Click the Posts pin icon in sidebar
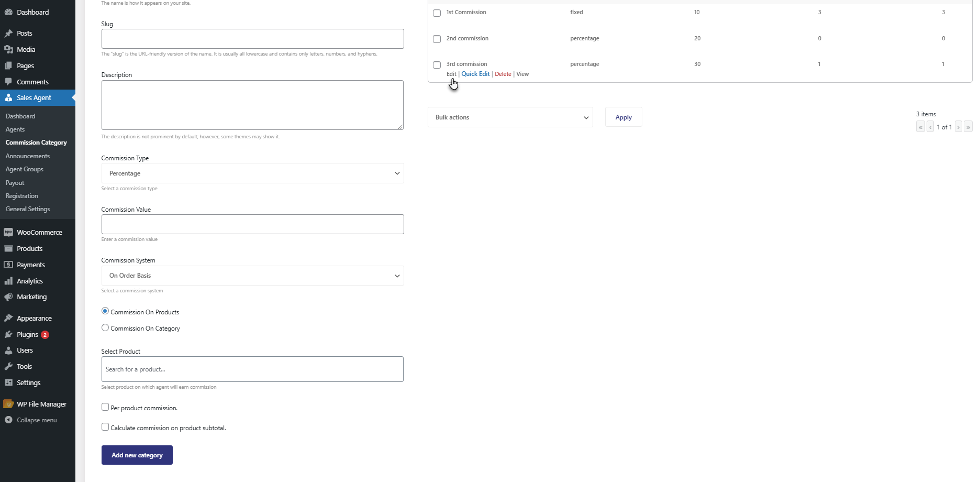 (x=8, y=34)
